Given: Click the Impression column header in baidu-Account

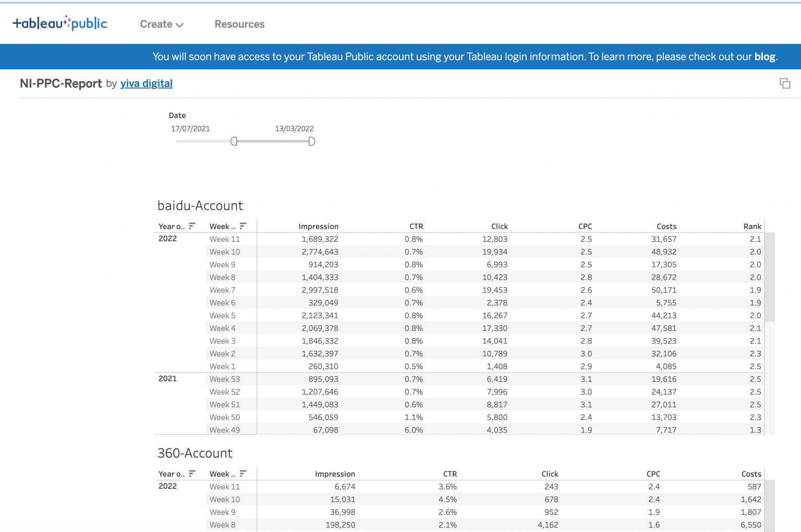Looking at the screenshot, I should tap(319, 226).
